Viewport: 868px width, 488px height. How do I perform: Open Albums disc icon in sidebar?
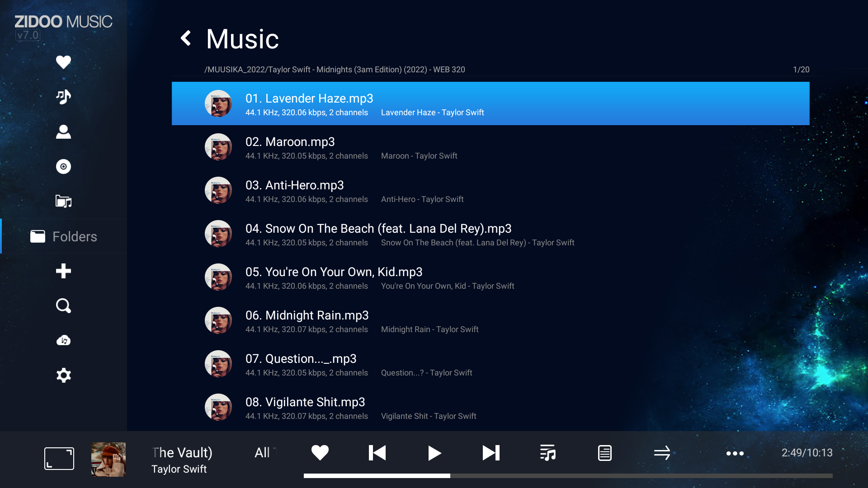coord(63,166)
